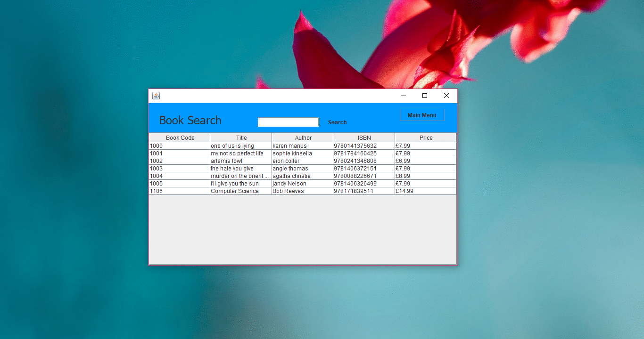Click the Price column header
644x339 pixels.
click(426, 138)
